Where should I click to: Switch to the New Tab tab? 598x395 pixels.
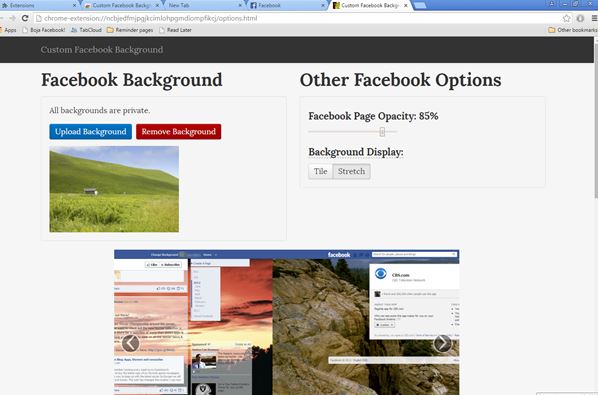pyautogui.click(x=203, y=5)
